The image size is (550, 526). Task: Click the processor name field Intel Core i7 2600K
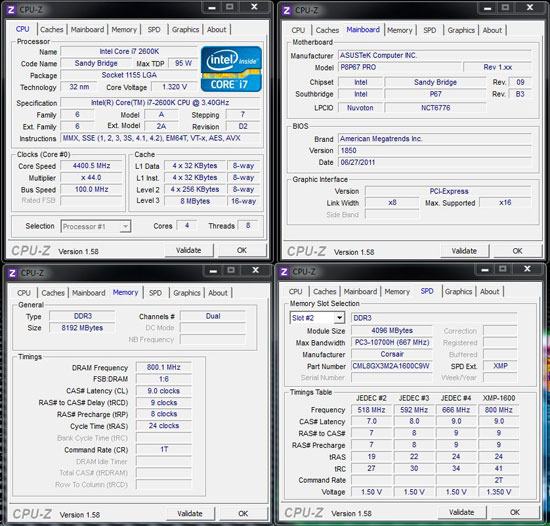pyautogui.click(x=129, y=52)
